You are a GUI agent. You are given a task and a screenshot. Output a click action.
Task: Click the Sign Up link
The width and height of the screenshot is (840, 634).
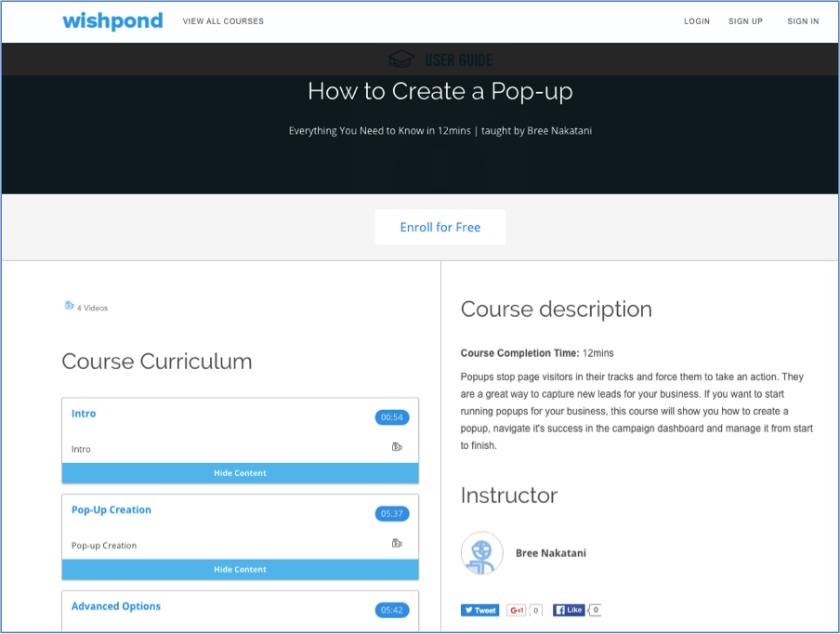click(745, 21)
